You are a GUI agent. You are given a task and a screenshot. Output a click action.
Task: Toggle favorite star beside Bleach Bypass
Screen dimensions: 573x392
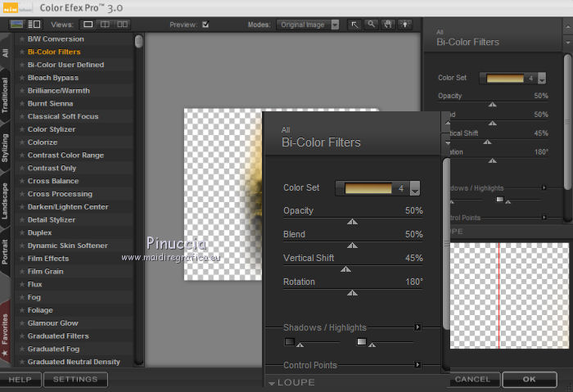(x=22, y=78)
